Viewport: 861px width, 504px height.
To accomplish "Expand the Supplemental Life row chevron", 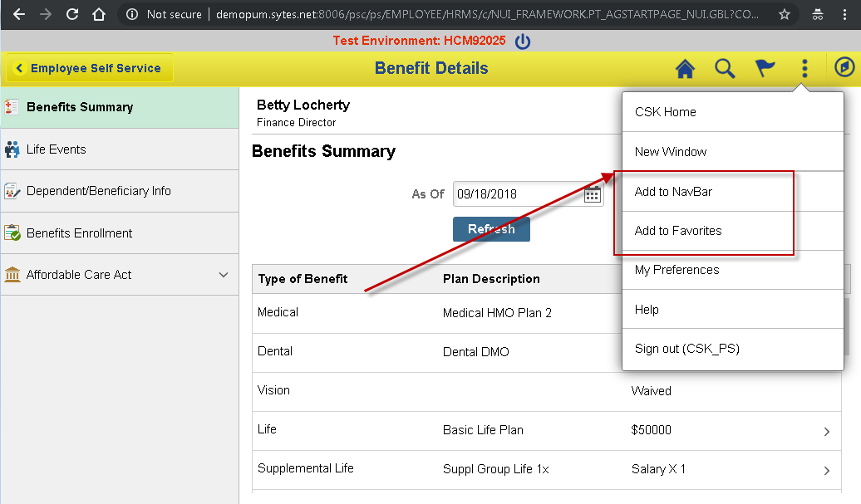I will tap(825, 470).
